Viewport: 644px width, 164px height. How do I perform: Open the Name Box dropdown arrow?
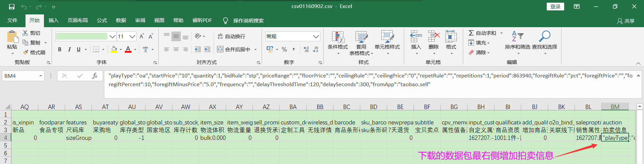[x=41, y=76]
